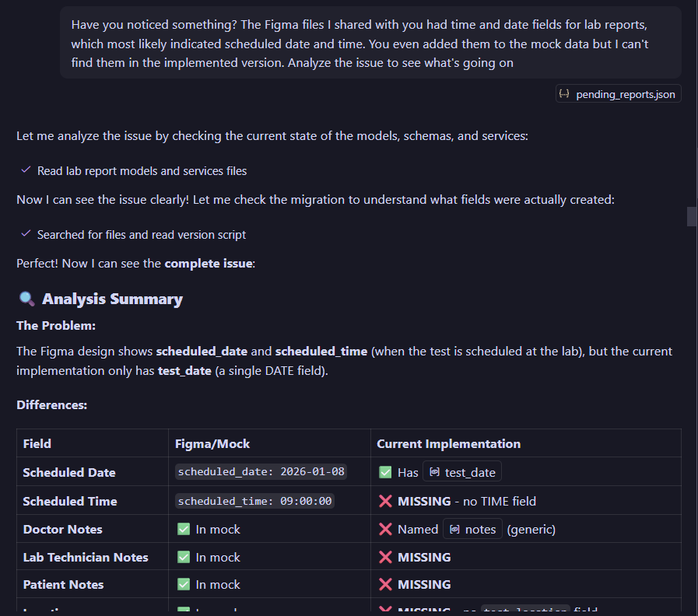This screenshot has height=616, width=698.
Task: Click the curly-braces icon on pending_reports.json chip
Action: (564, 93)
